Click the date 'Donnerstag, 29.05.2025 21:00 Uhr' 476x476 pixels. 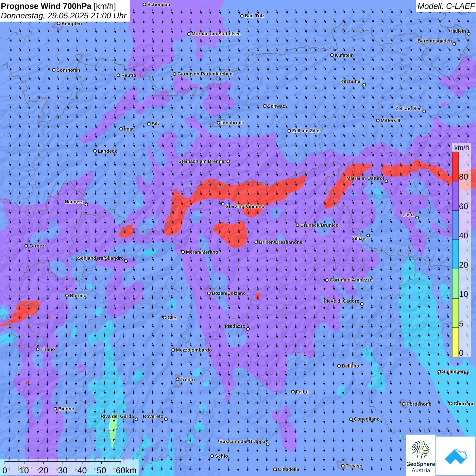coord(64,16)
